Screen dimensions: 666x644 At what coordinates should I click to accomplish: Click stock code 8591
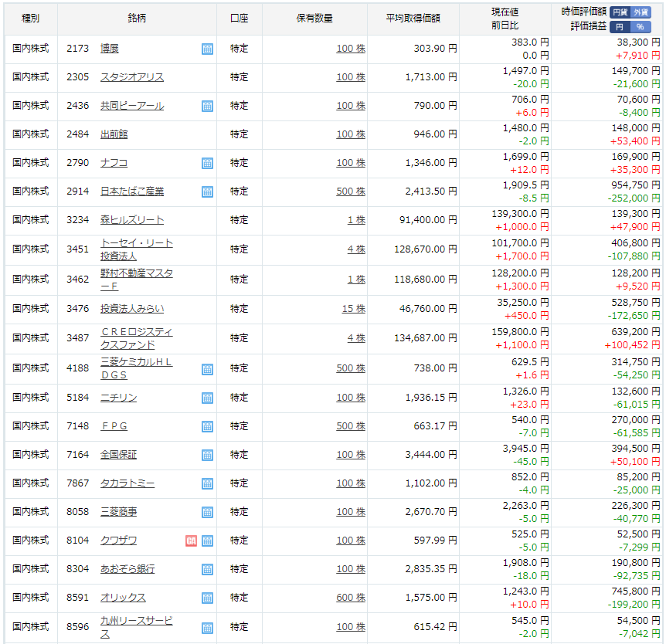(x=78, y=598)
